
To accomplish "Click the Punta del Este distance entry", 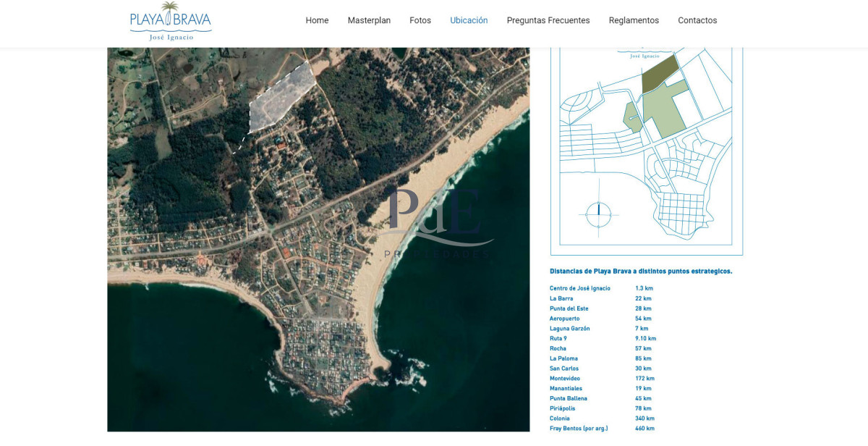I will click(569, 308).
